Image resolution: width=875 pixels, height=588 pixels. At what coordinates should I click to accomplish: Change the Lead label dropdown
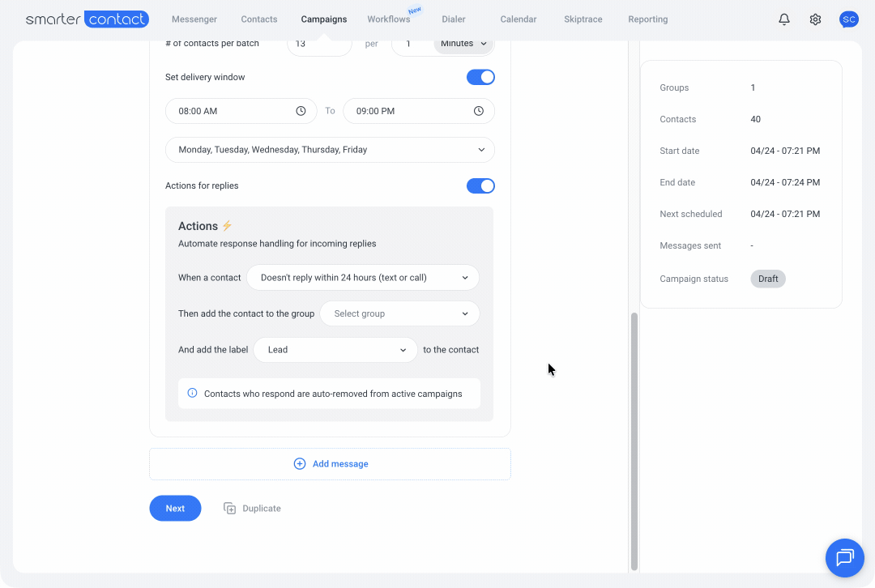click(335, 350)
